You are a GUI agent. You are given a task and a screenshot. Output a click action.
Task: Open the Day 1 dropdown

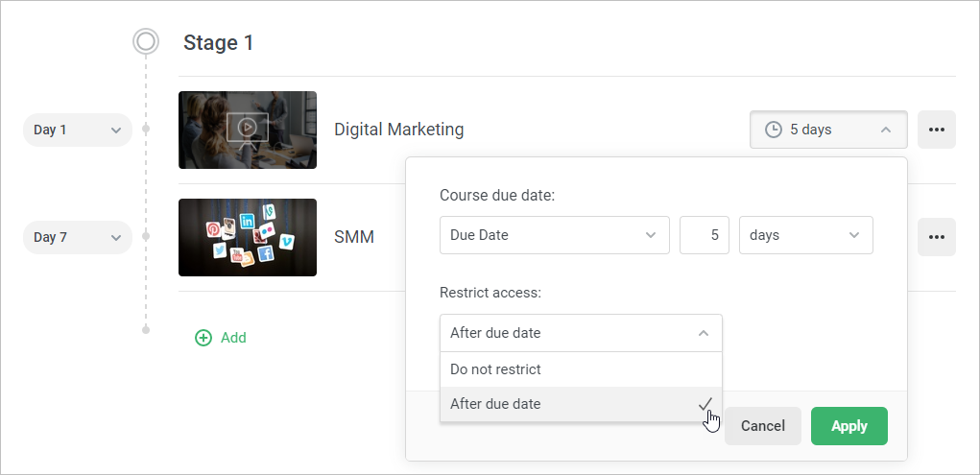point(78,130)
